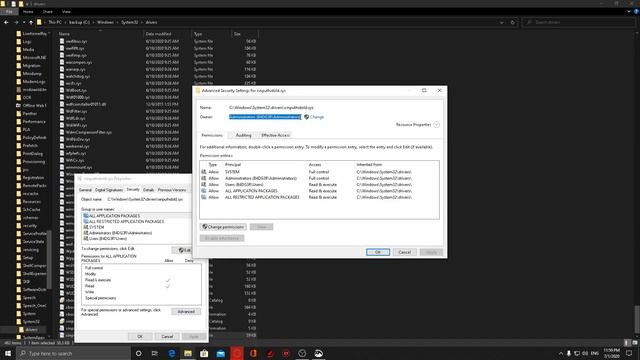Click the Advanced button in Properties

click(186, 312)
